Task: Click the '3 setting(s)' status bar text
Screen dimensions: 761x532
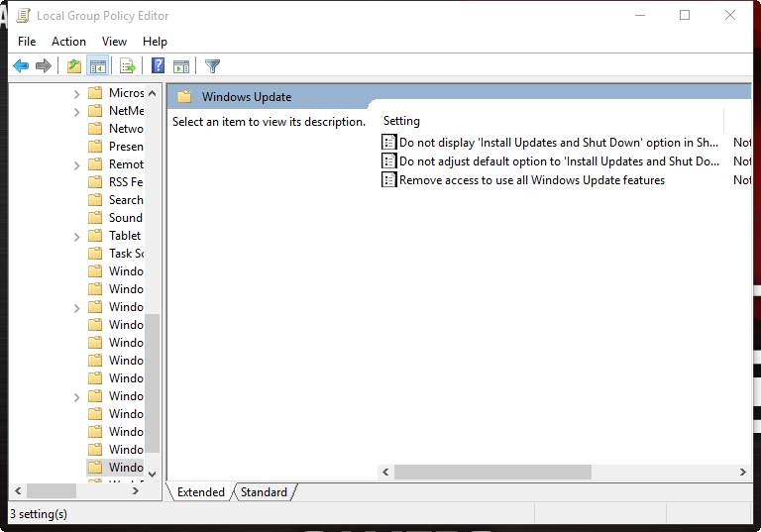Action: point(39,513)
